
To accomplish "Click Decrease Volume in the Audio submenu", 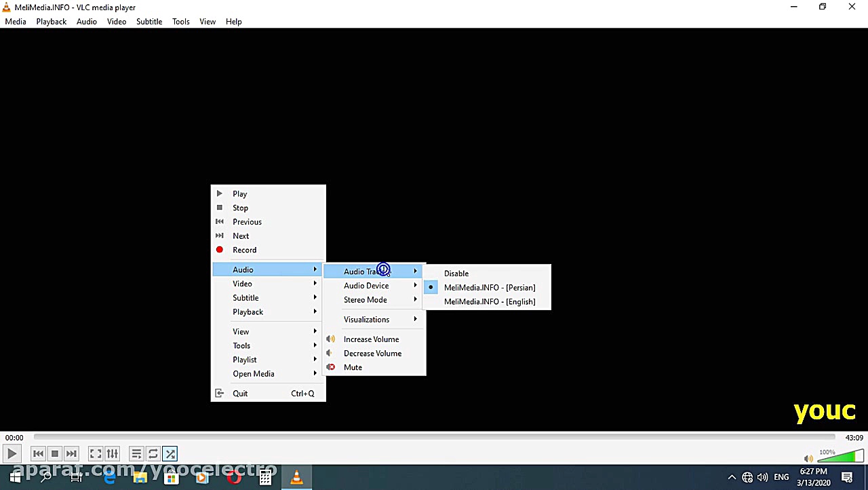I will (x=374, y=354).
